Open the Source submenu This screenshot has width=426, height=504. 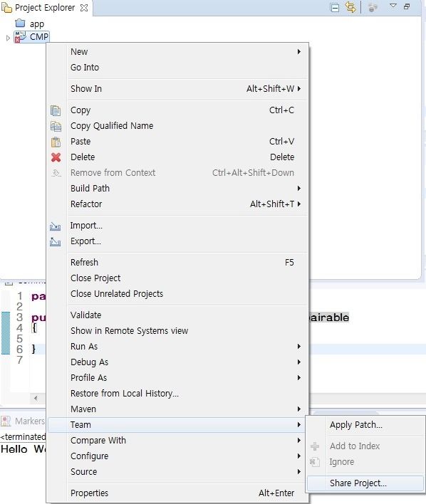tap(178, 472)
